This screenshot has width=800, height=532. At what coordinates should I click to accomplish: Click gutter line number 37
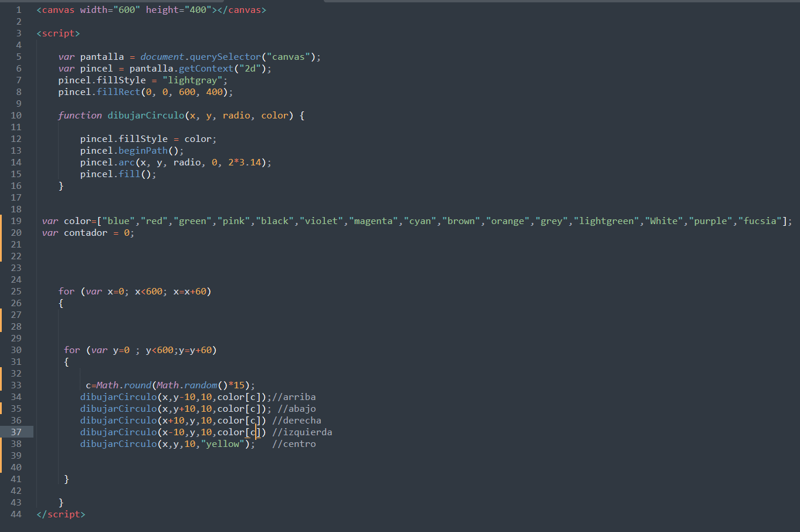coord(16,432)
